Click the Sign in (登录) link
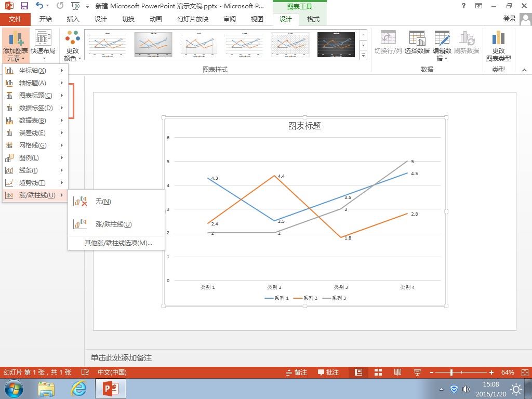 [509, 19]
